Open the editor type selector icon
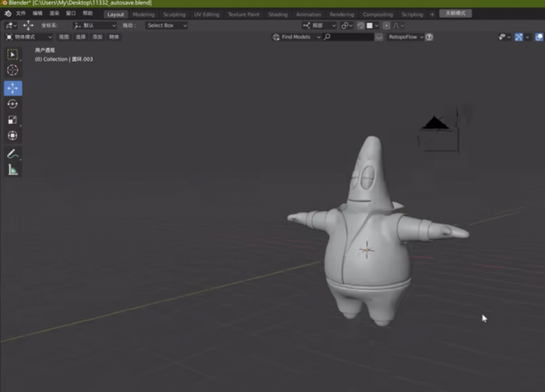 (x=11, y=26)
